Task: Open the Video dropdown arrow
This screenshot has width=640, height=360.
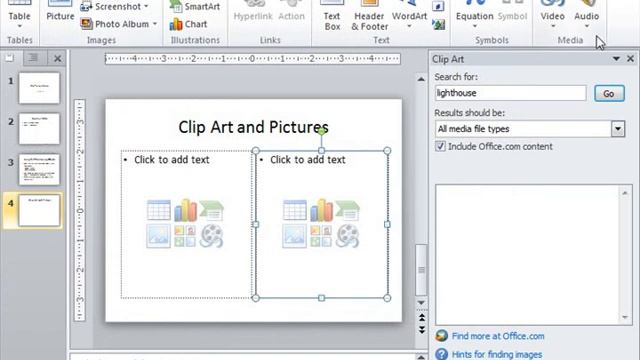Action: pos(553,27)
